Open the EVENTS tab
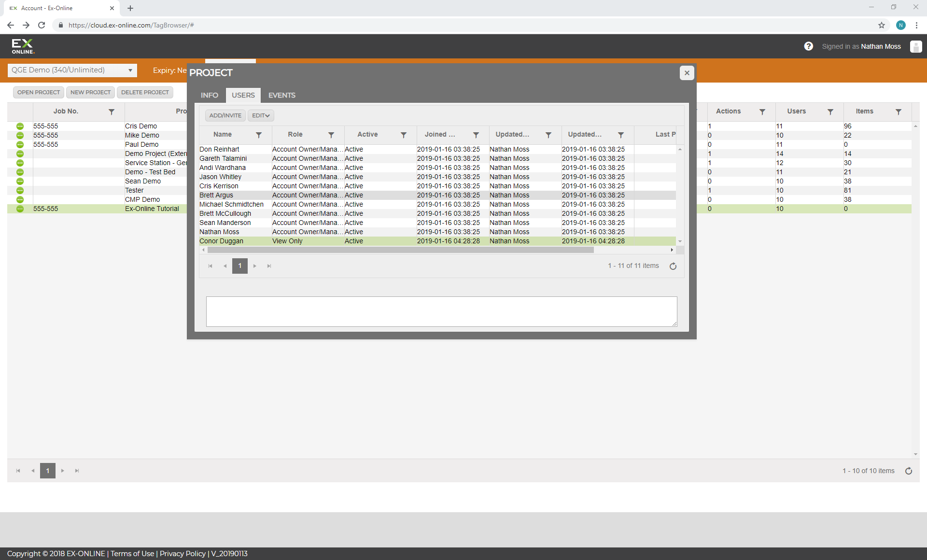Screen dimensions: 927x560 282,95
